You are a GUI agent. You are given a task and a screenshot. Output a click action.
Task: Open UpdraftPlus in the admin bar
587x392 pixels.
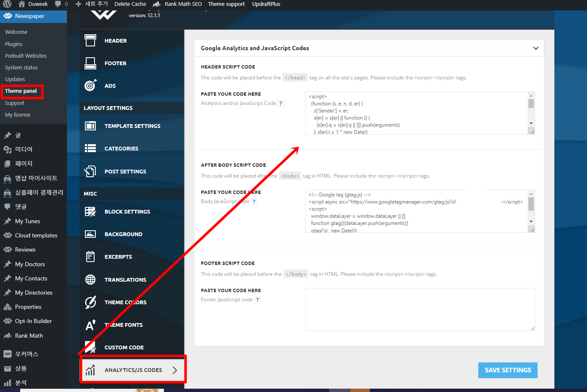(266, 4)
